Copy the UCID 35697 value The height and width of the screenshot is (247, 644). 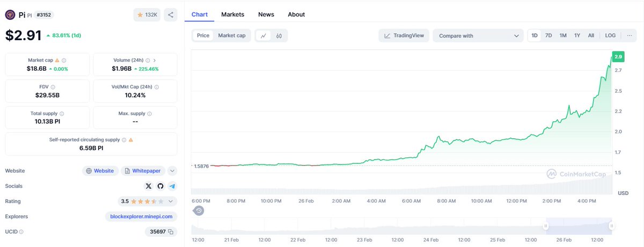[171, 231]
